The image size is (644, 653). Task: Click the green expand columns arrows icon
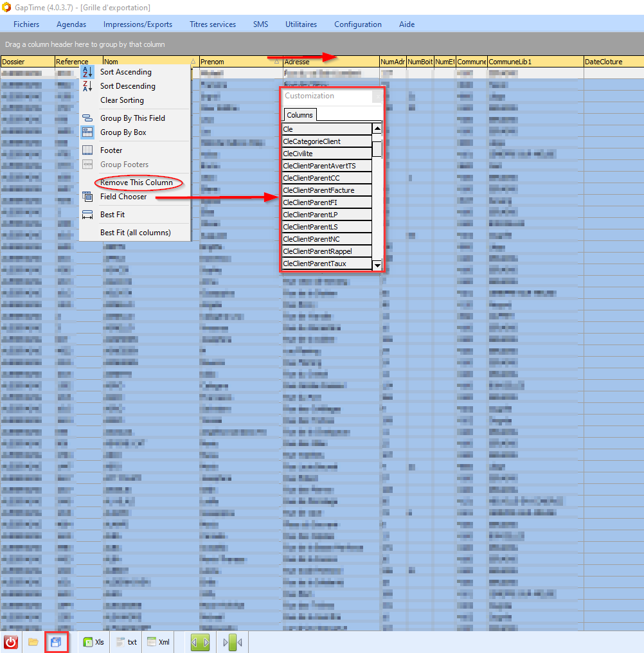click(x=200, y=642)
